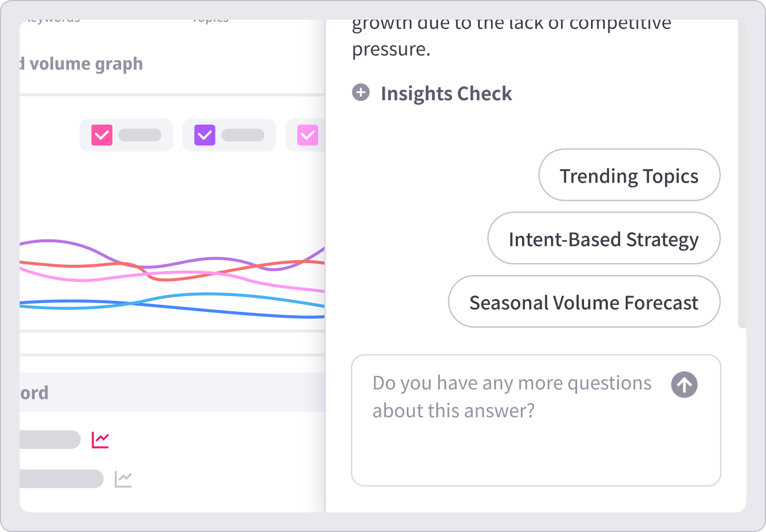Viewport: 766px width, 532px height.
Task: Click the chat panel's vertical scrollbar
Action: click(742, 174)
